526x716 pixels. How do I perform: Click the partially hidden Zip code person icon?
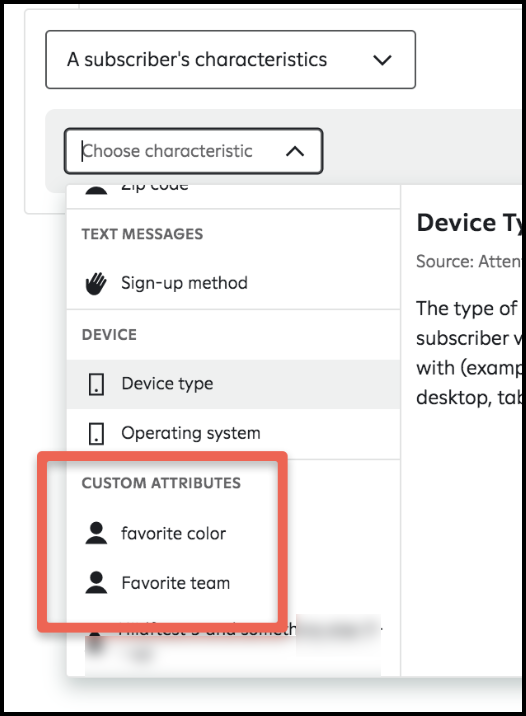(x=96, y=190)
